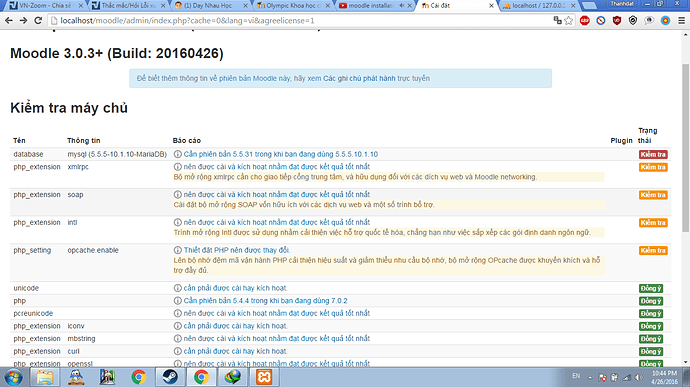Viewport: 690px width, 387px height.
Task: Click the mysql (5.5.5-10.1.10-MariaDB) cell
Action: coord(117,154)
